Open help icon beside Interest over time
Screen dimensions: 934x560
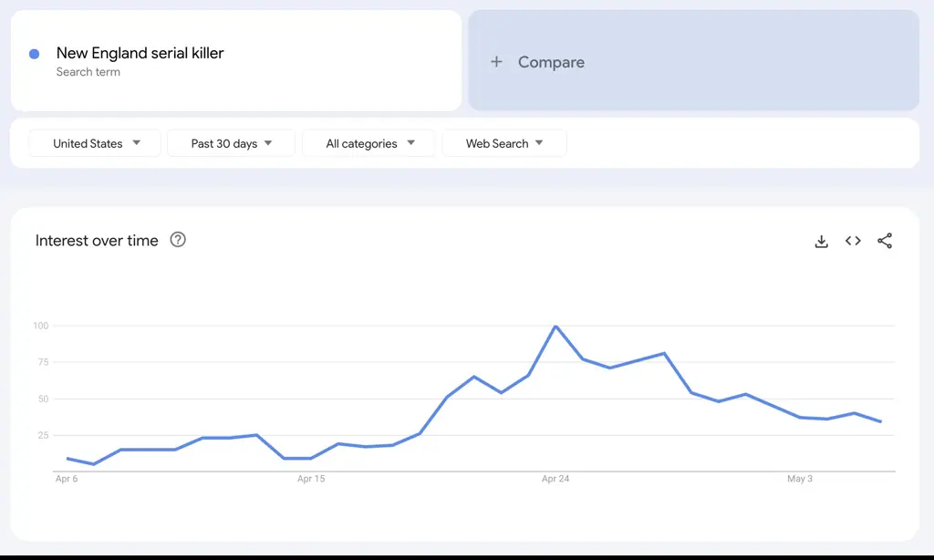tap(178, 240)
